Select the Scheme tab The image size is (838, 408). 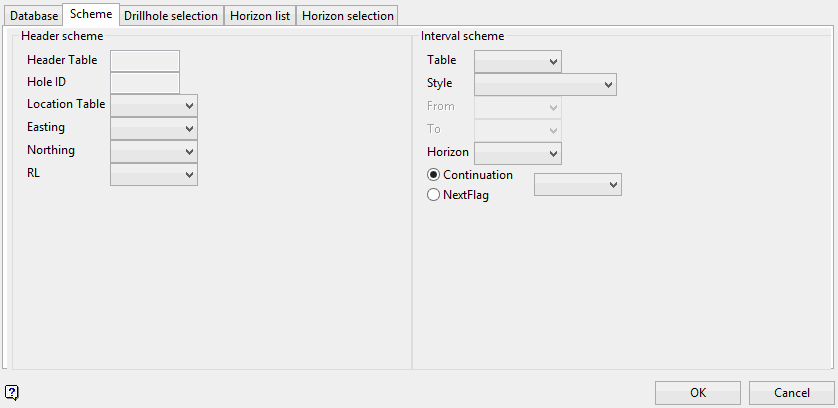91,15
